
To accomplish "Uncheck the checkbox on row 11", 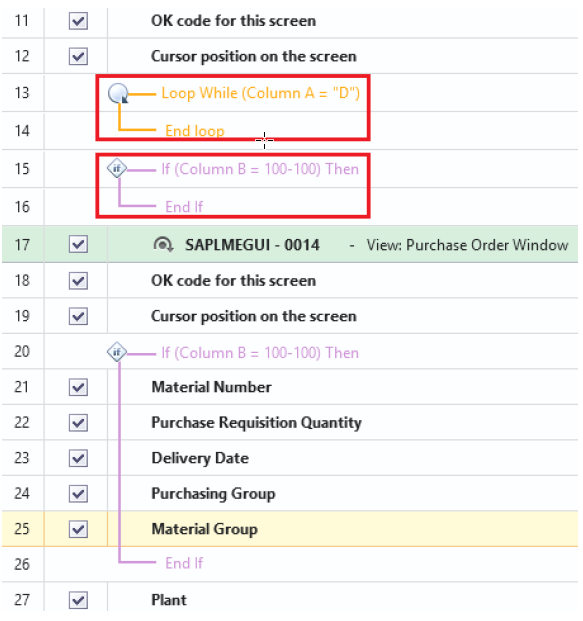I will (x=78, y=21).
